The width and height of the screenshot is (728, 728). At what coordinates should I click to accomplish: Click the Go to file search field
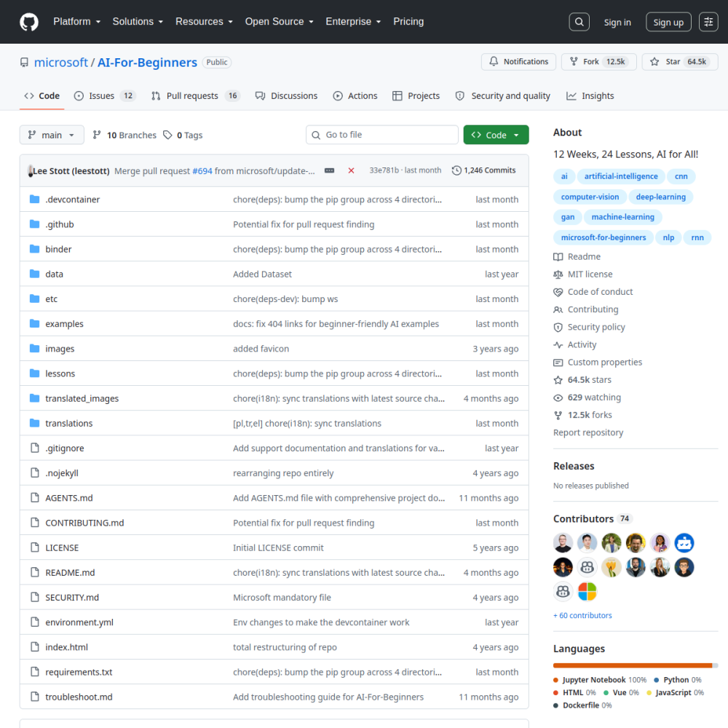[x=381, y=135]
